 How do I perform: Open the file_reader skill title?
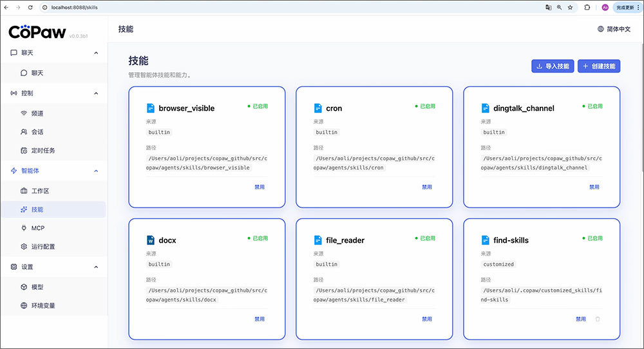coord(345,241)
